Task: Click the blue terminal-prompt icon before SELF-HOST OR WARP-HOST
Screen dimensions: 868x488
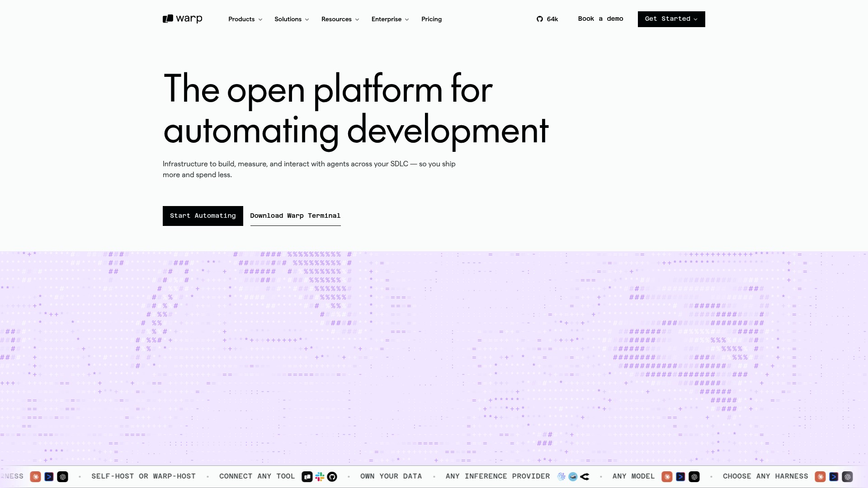Action: click(x=49, y=477)
